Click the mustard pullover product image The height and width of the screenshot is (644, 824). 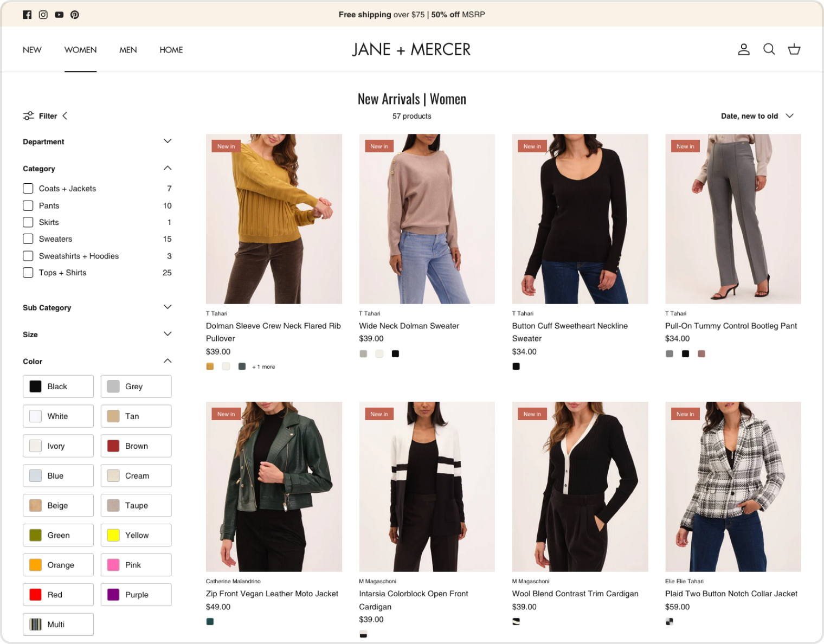point(274,219)
